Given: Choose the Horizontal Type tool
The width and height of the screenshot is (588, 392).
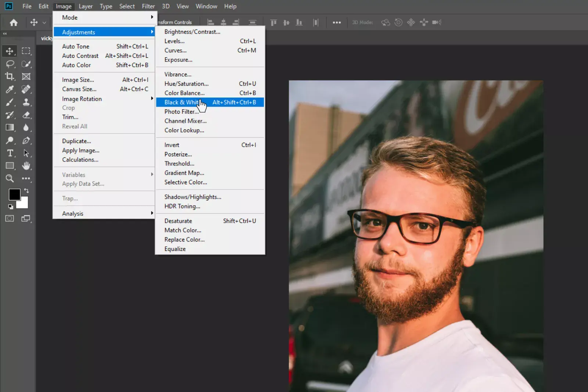Looking at the screenshot, I should click(10, 153).
